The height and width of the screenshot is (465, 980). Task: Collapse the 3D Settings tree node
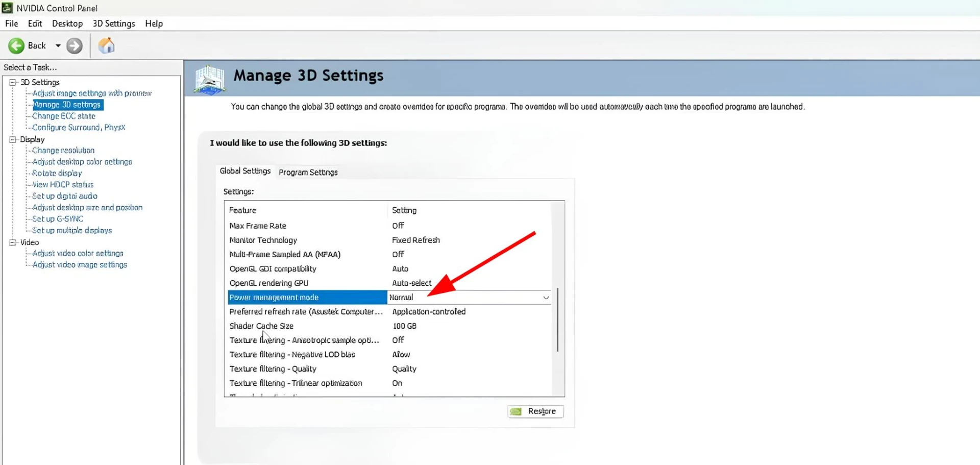13,82
